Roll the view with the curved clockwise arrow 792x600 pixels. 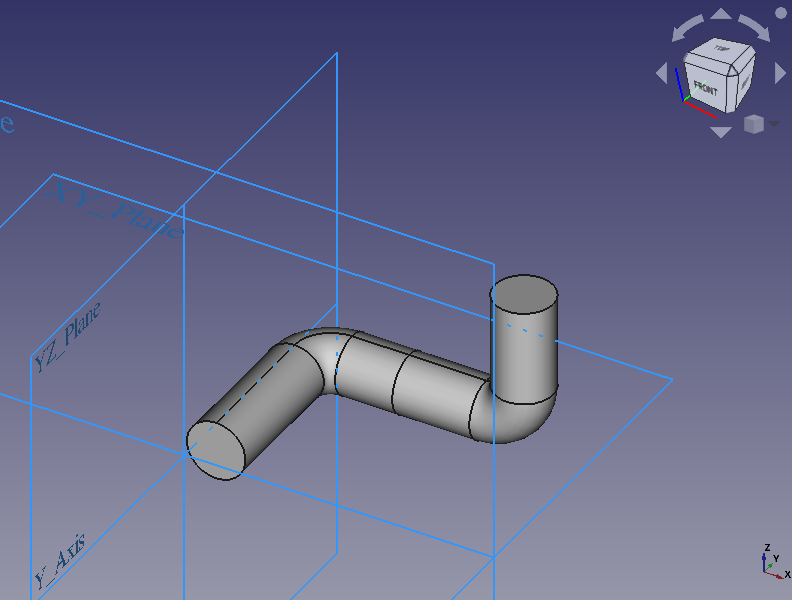tap(755, 28)
